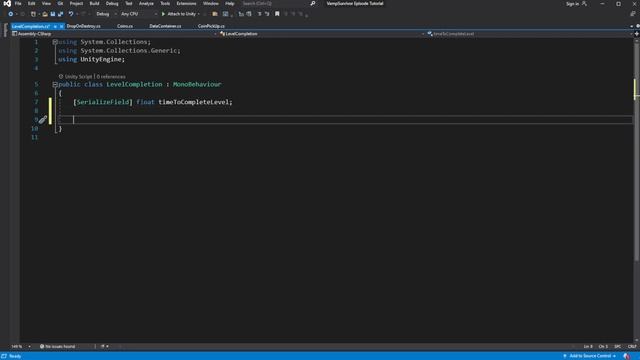Collapse the using directives region

pyautogui.click(x=55, y=42)
